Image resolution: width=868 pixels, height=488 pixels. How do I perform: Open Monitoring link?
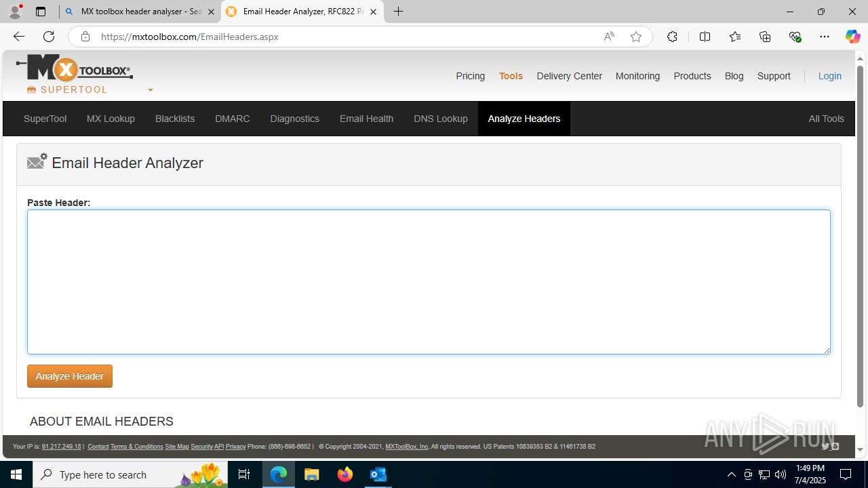pos(637,76)
